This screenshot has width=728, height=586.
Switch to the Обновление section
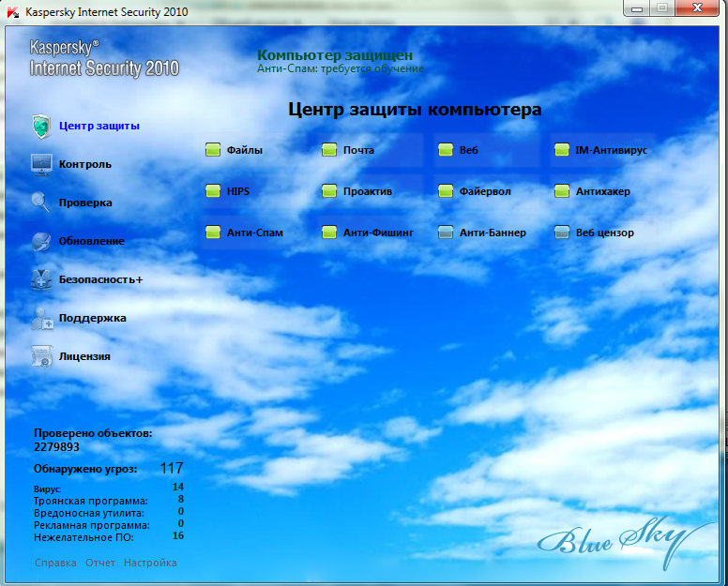coord(91,241)
